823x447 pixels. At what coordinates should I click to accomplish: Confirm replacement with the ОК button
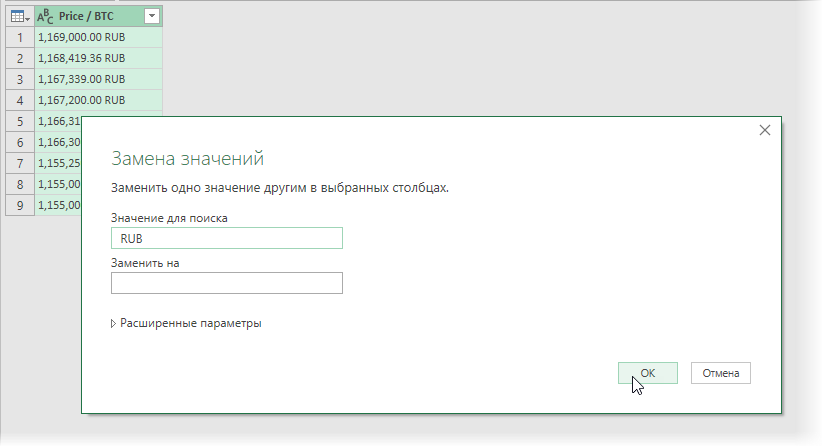(648, 373)
